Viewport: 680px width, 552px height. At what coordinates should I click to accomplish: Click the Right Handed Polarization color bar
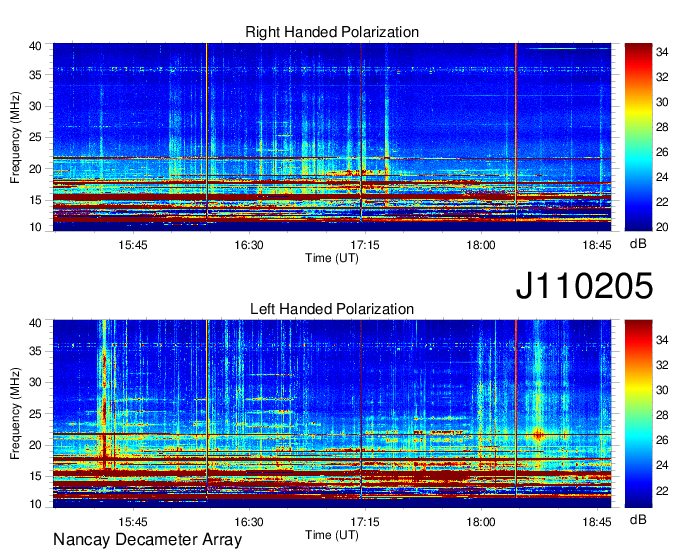click(x=638, y=137)
